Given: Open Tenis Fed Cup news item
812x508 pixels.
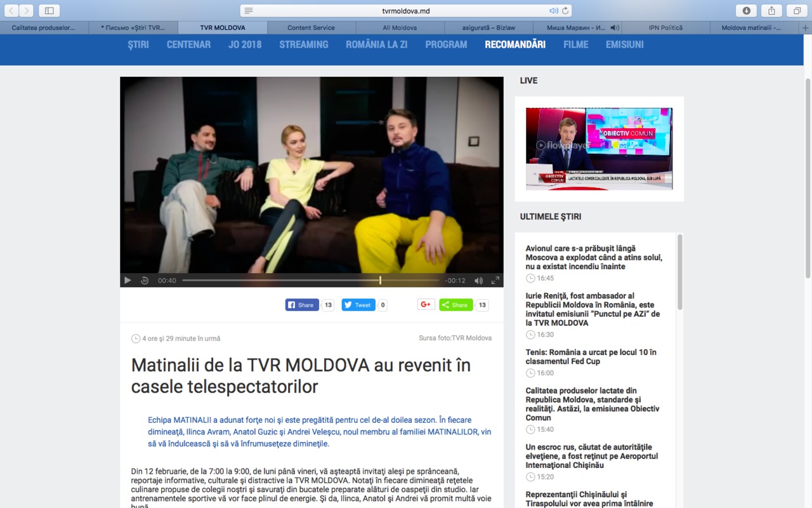Looking at the screenshot, I should (x=591, y=357).
